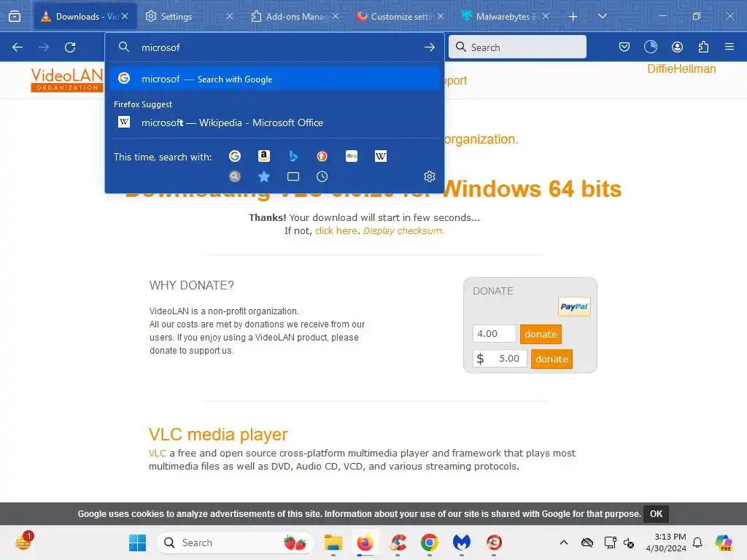747x560 pixels.
Task: Close the Add-ons Manager tab
Action: [x=336, y=16]
